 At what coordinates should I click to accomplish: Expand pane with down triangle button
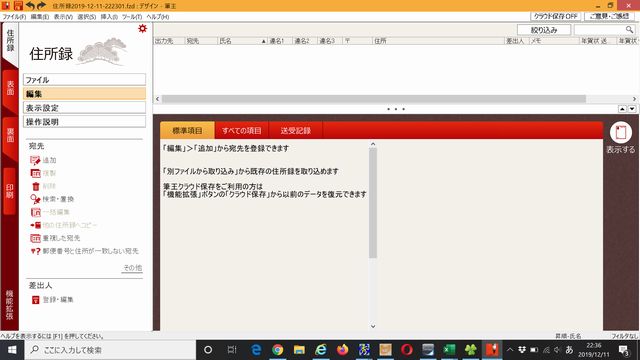coord(632,109)
